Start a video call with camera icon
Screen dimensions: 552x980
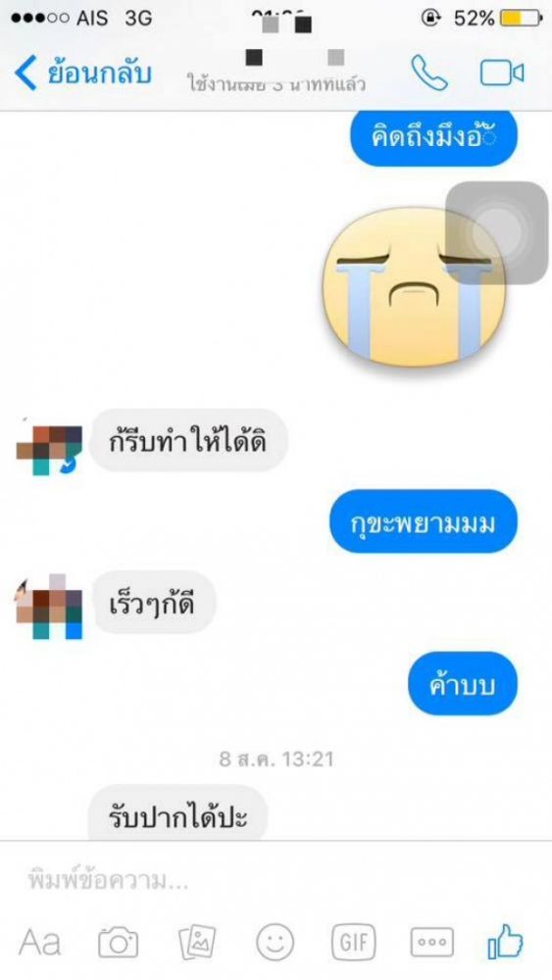[x=501, y=73]
